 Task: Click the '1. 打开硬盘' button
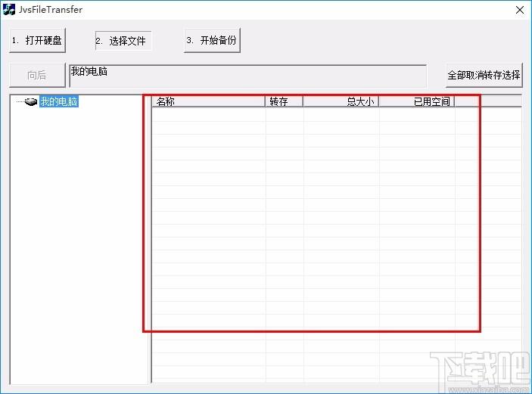(x=37, y=40)
